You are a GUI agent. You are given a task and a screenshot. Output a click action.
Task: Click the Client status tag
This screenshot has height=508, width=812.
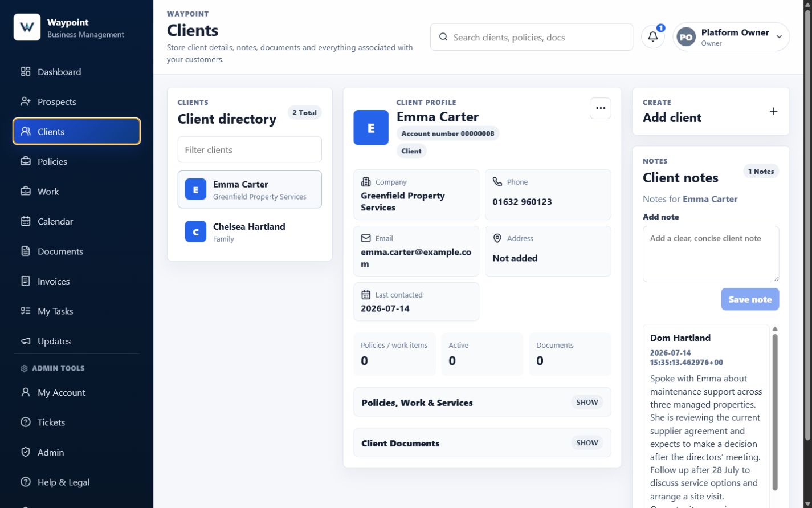tap(411, 151)
